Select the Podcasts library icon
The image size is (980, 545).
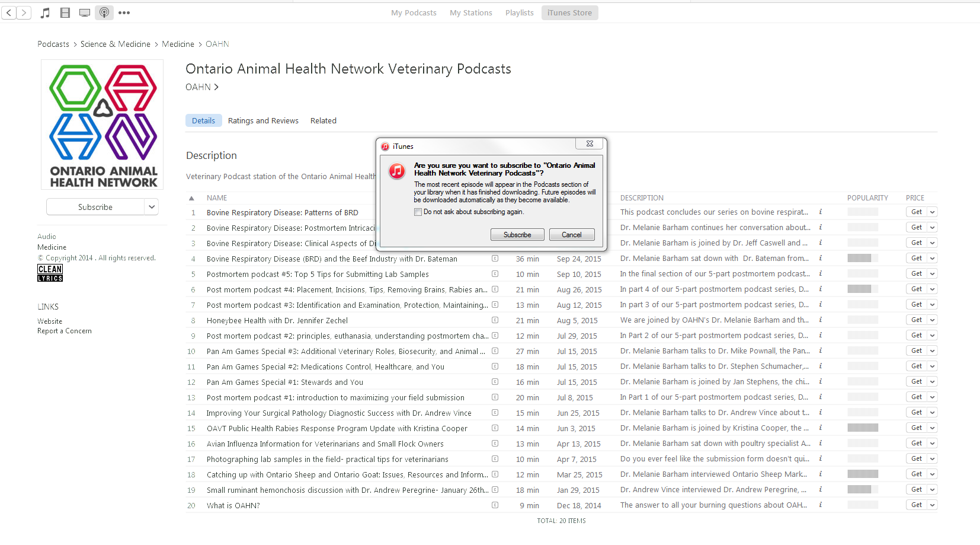104,12
